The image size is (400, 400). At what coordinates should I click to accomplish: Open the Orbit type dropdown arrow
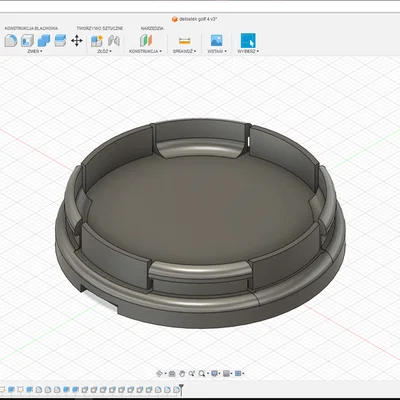[165, 374]
